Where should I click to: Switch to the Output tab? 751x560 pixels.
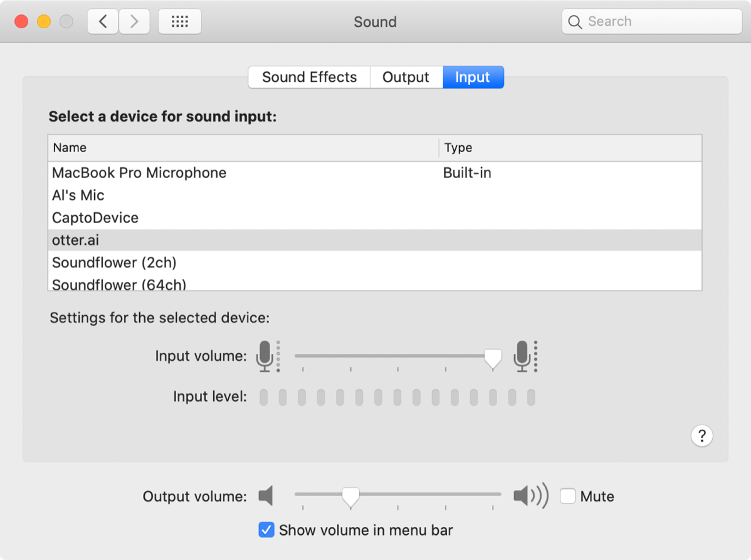pyautogui.click(x=406, y=77)
